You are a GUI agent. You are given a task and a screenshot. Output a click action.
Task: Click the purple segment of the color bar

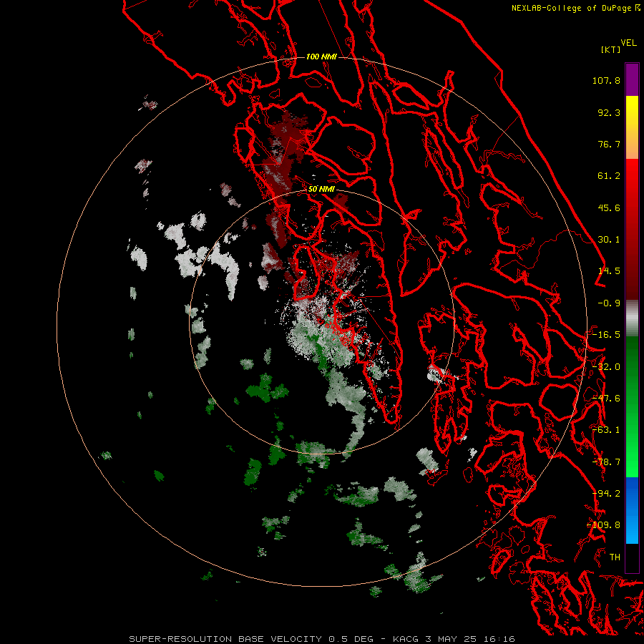632,79
